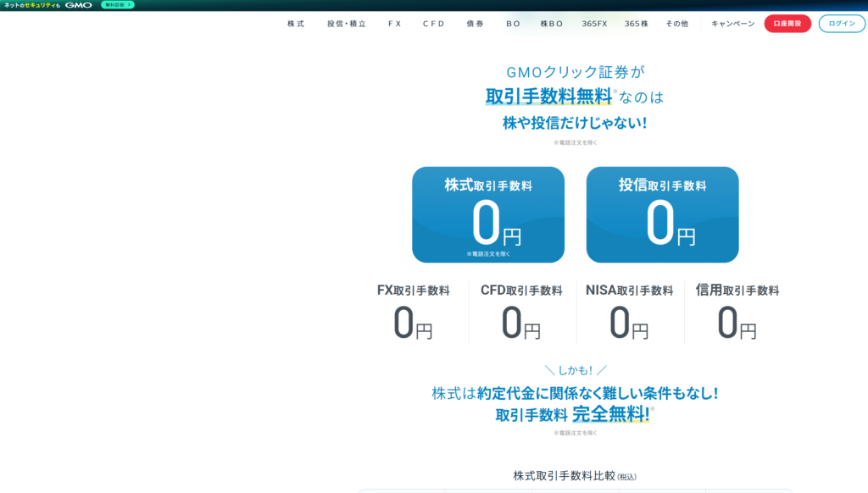Go to BO in the top navigation

513,24
